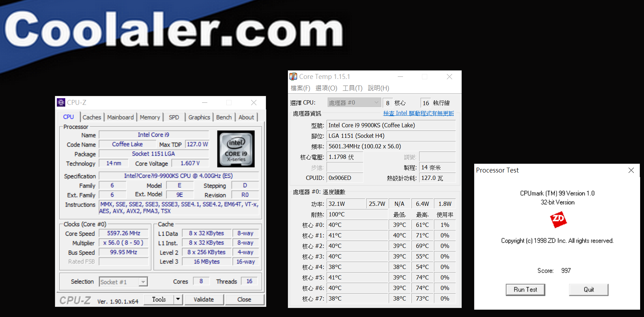
Task: Minimize the CPU-Z window
Action: 204,102
